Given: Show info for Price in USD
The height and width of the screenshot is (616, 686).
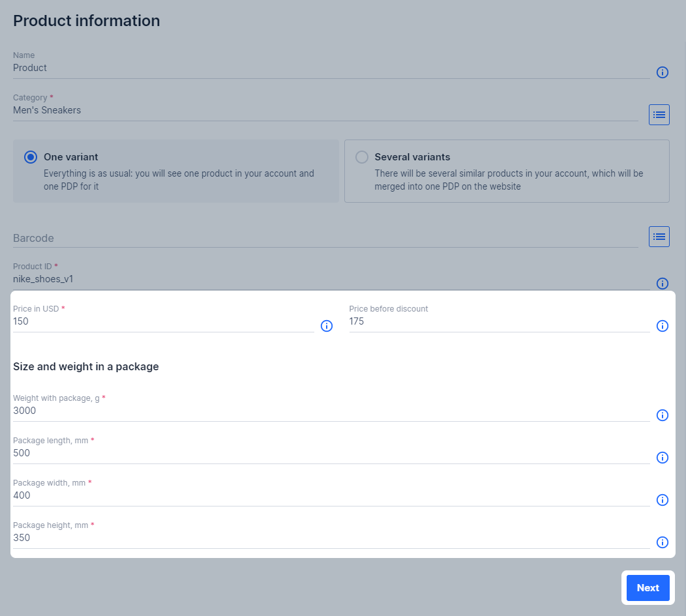Looking at the screenshot, I should point(327,326).
